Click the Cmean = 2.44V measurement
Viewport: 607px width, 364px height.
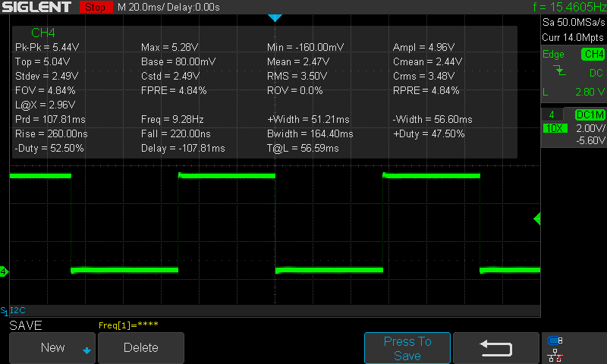pos(427,61)
